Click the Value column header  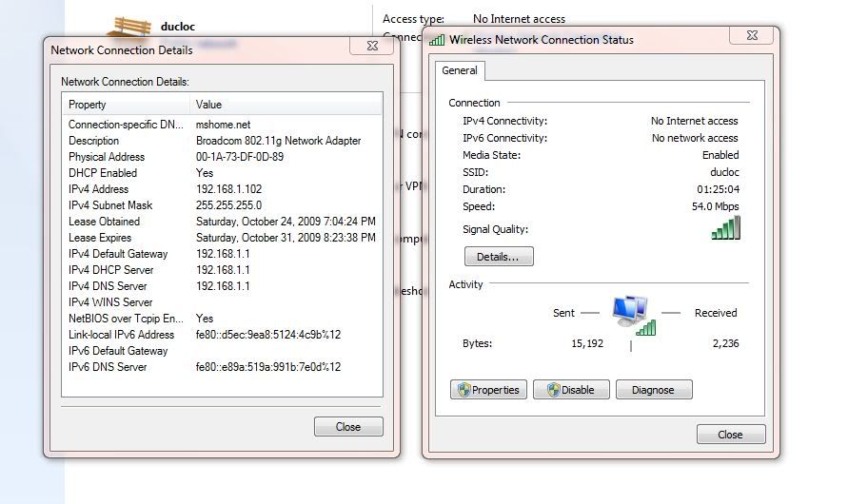[286, 105]
